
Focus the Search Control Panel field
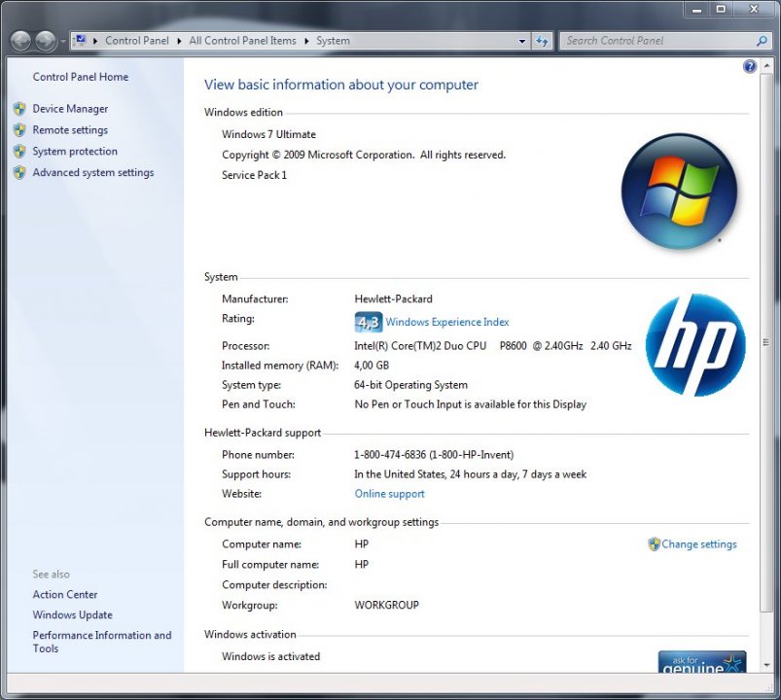(658, 41)
